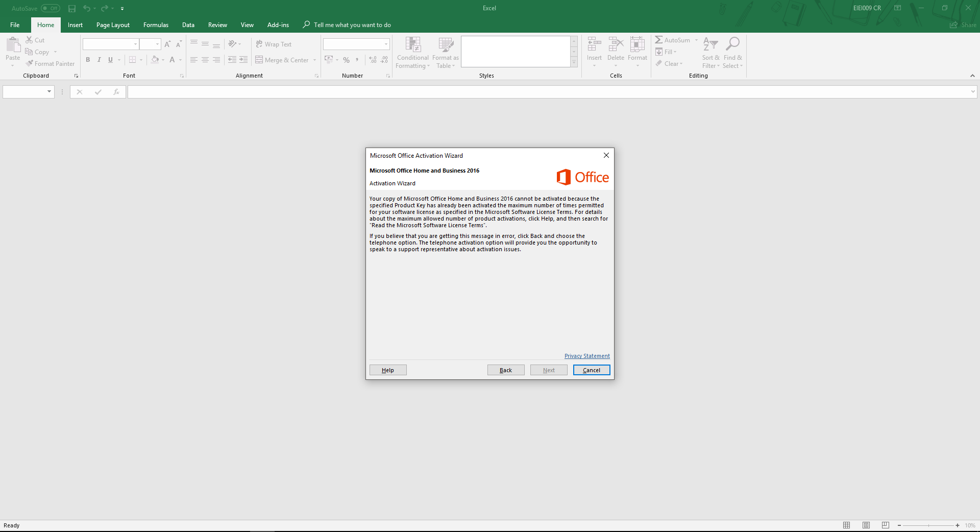980x532 pixels.
Task: Click the formula bar input field
Action: pyautogui.click(x=548, y=92)
